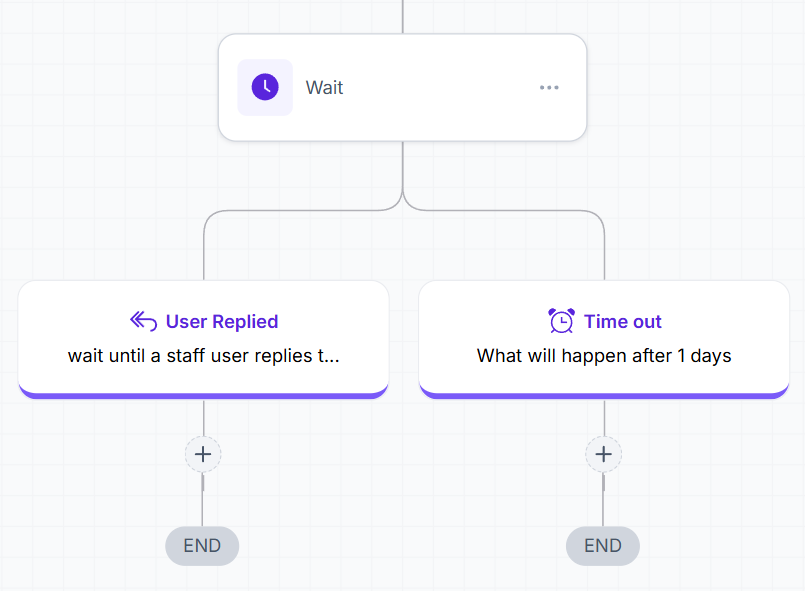Click the connector between User Replied plus and END
The width and height of the screenshot is (805, 591).
[202, 500]
